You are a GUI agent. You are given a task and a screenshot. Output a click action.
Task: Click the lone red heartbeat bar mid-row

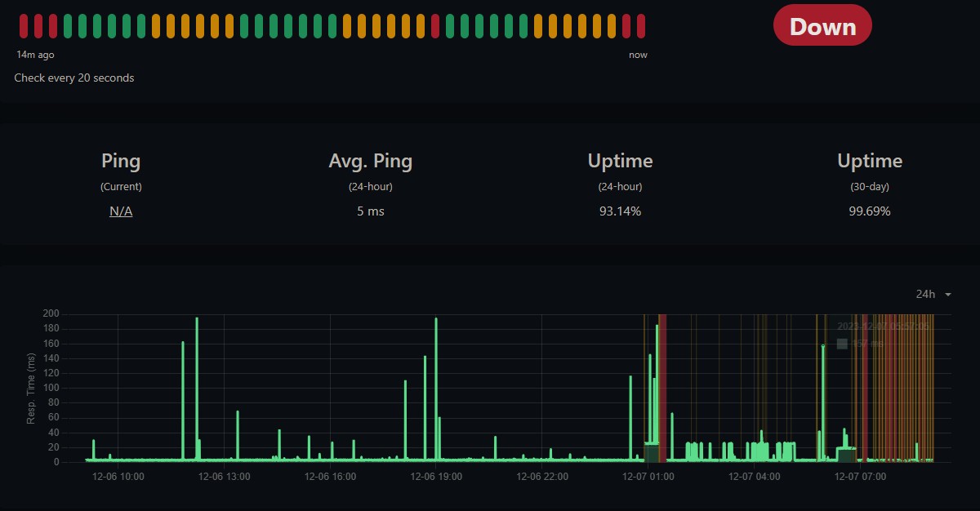point(435,26)
